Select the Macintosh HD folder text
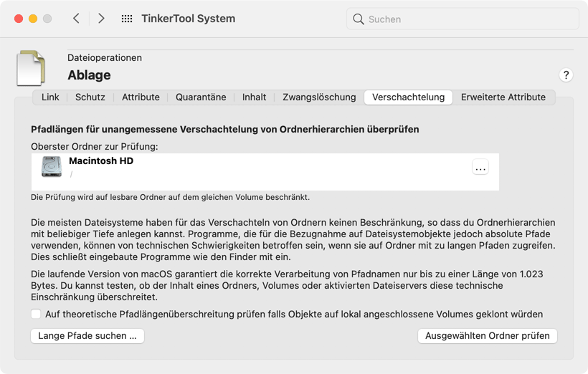 pyautogui.click(x=101, y=160)
